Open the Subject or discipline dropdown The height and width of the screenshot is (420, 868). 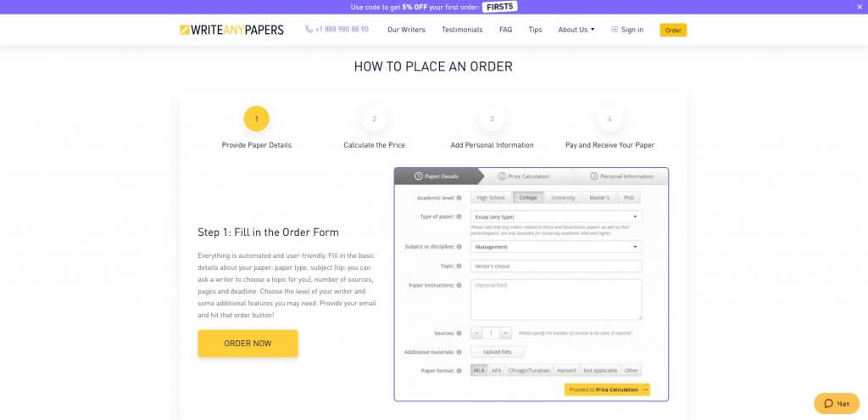[556, 247]
